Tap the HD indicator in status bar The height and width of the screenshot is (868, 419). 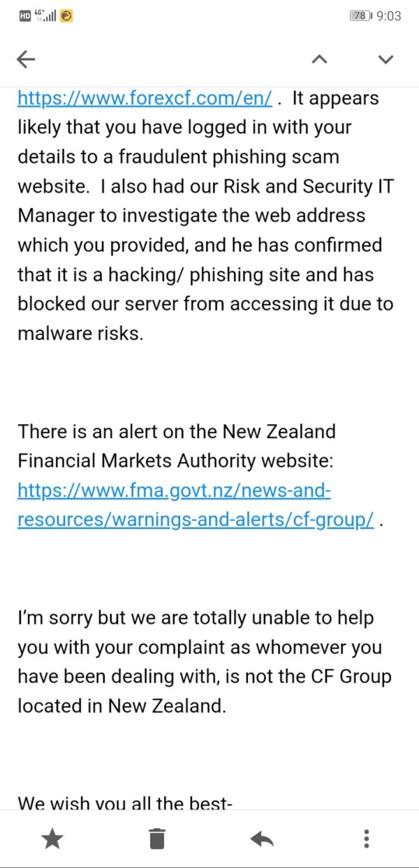click(x=25, y=15)
